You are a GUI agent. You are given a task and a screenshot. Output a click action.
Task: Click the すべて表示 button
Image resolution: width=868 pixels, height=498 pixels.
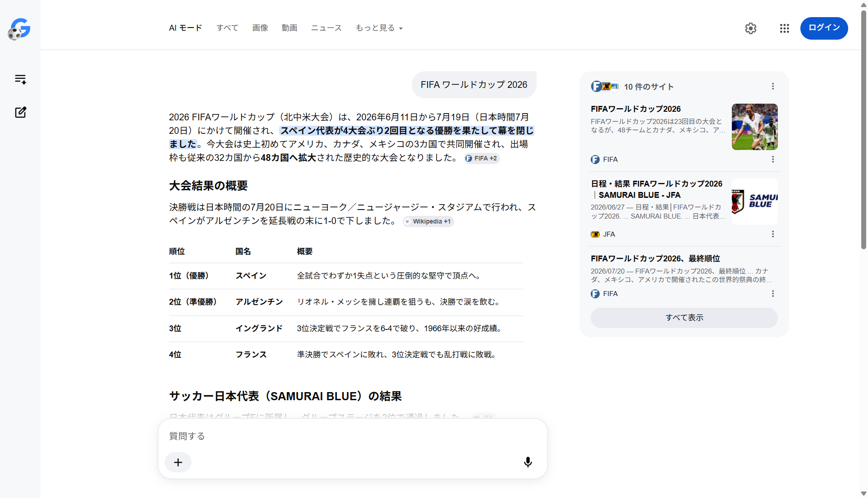(x=684, y=318)
